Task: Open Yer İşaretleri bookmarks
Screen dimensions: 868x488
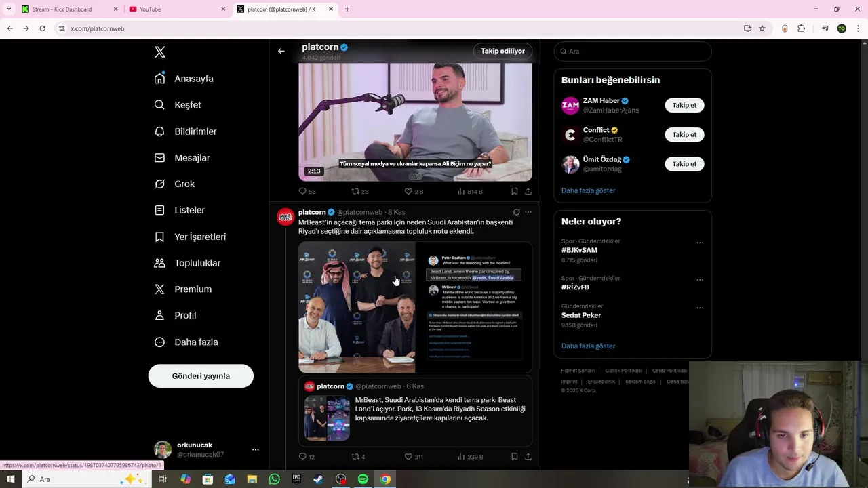Action: pyautogui.click(x=191, y=237)
